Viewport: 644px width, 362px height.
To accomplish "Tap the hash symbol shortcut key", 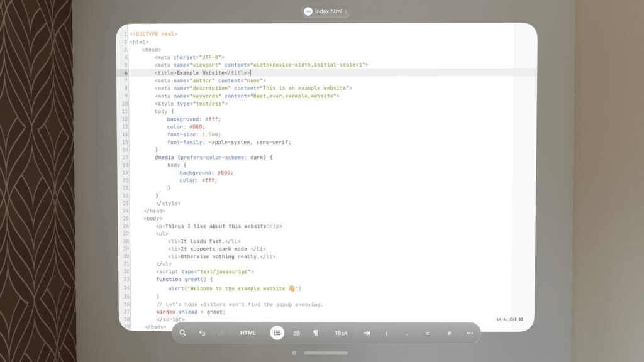I will [x=449, y=333].
